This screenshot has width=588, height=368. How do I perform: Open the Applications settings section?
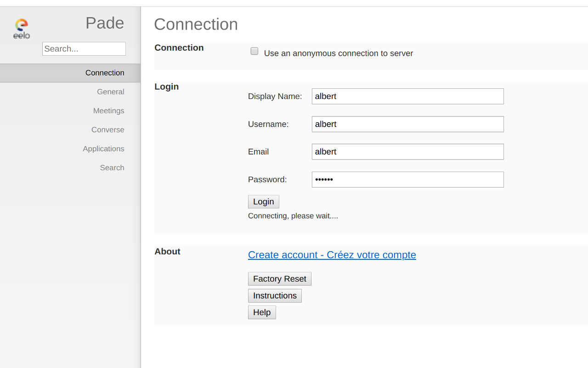point(103,148)
